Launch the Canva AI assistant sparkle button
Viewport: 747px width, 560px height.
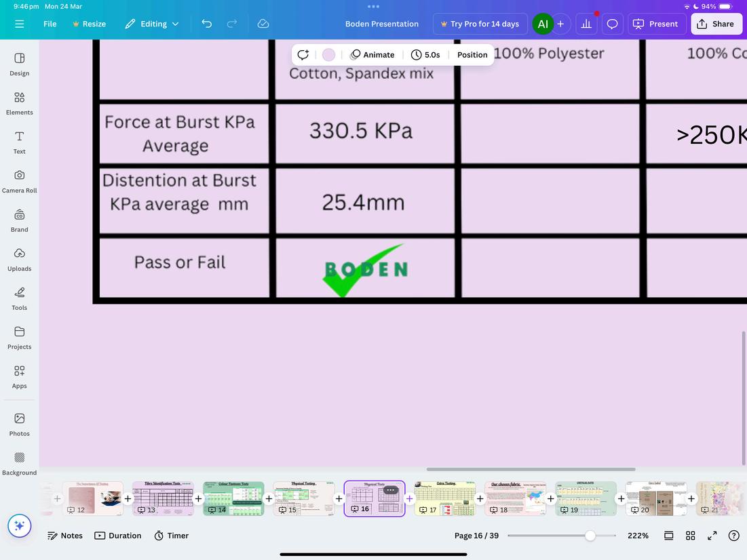pos(20,525)
